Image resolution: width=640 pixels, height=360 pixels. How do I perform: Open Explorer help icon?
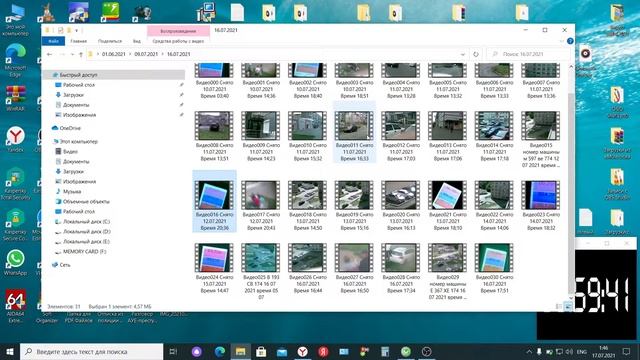click(x=570, y=41)
